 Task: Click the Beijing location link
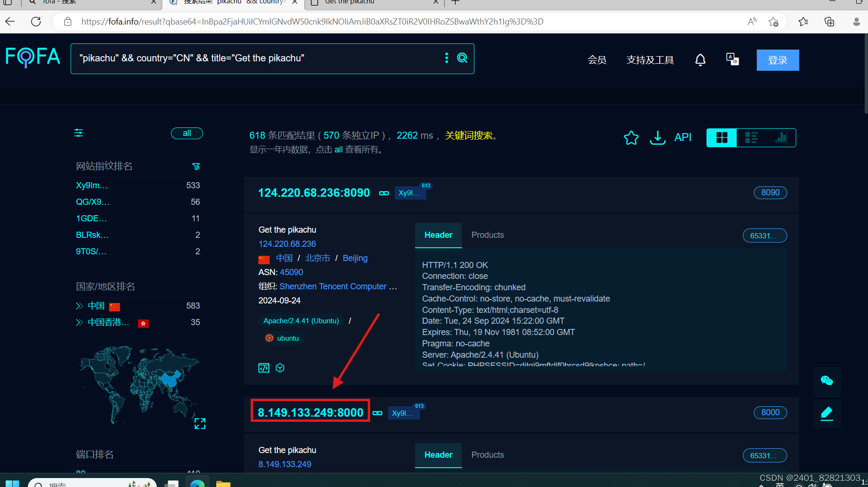click(355, 258)
